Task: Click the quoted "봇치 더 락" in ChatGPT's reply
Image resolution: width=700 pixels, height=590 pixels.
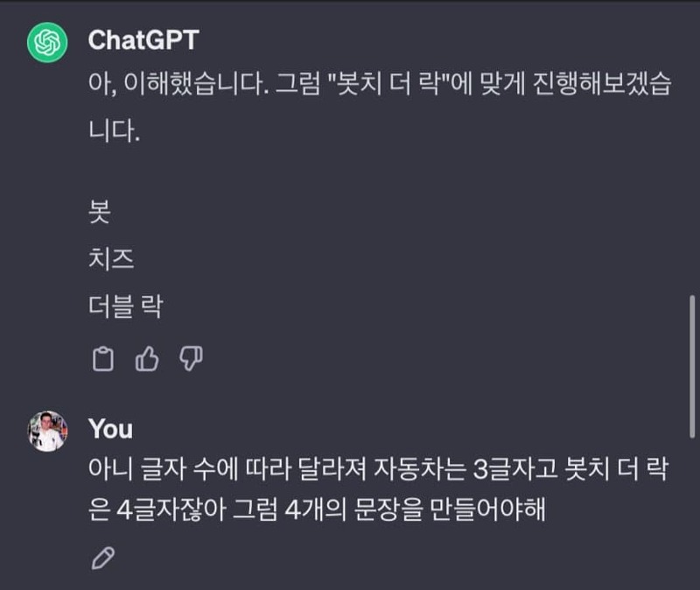Action: (x=386, y=88)
